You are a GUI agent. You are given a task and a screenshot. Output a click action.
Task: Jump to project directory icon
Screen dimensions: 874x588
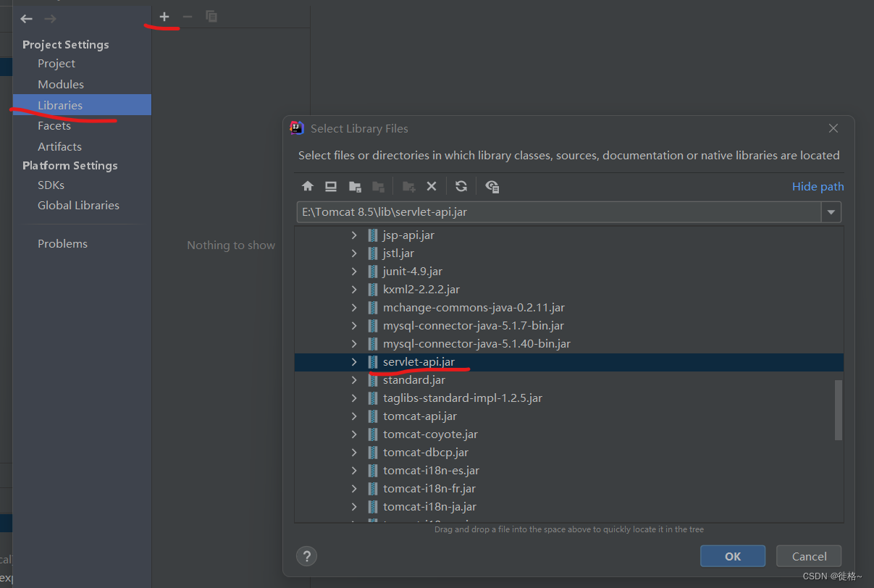pyautogui.click(x=355, y=186)
